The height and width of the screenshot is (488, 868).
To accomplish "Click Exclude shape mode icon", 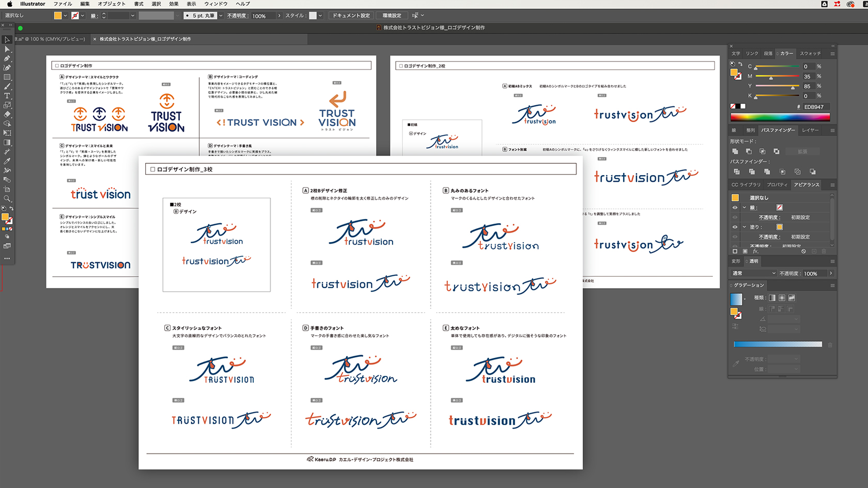I will [x=777, y=151].
